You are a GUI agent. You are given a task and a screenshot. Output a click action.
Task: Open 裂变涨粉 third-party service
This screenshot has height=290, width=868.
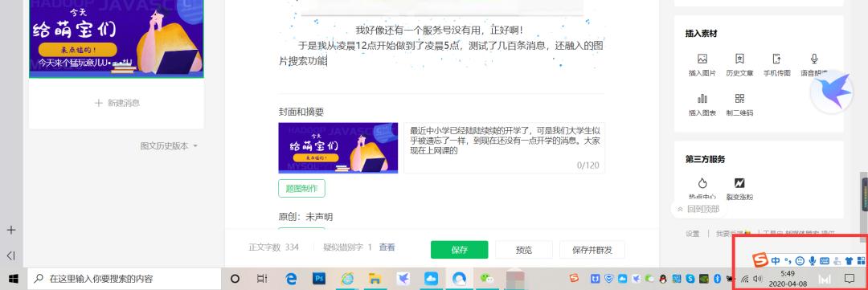739,188
